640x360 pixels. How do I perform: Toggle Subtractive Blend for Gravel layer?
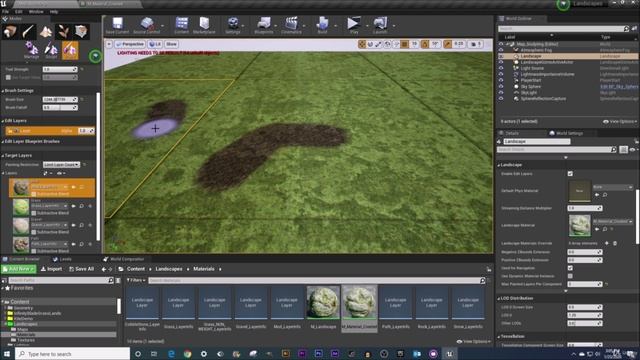click(x=34, y=232)
